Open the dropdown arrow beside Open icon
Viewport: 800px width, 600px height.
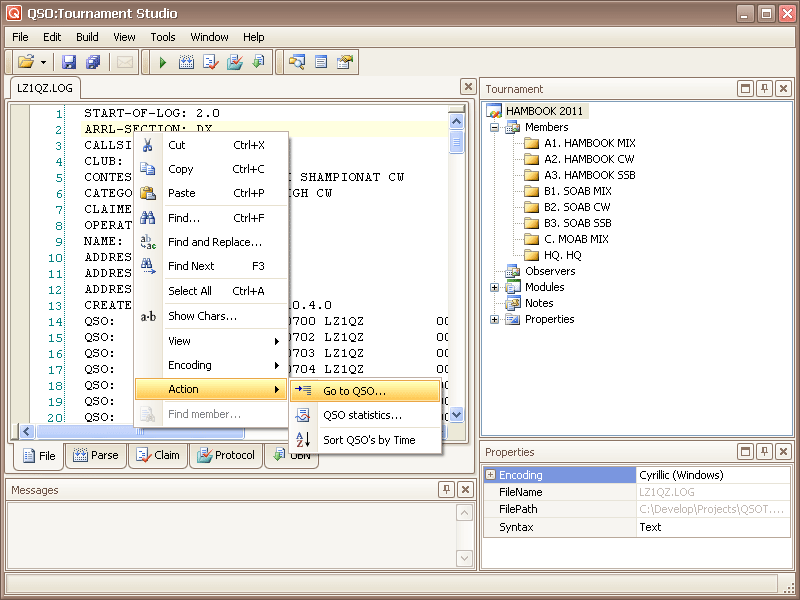[x=41, y=62]
